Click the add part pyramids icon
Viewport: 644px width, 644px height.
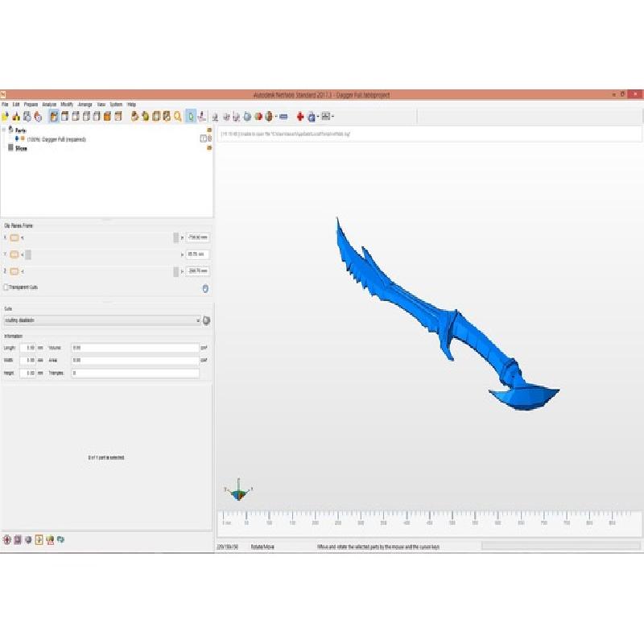pyautogui.click(x=16, y=117)
